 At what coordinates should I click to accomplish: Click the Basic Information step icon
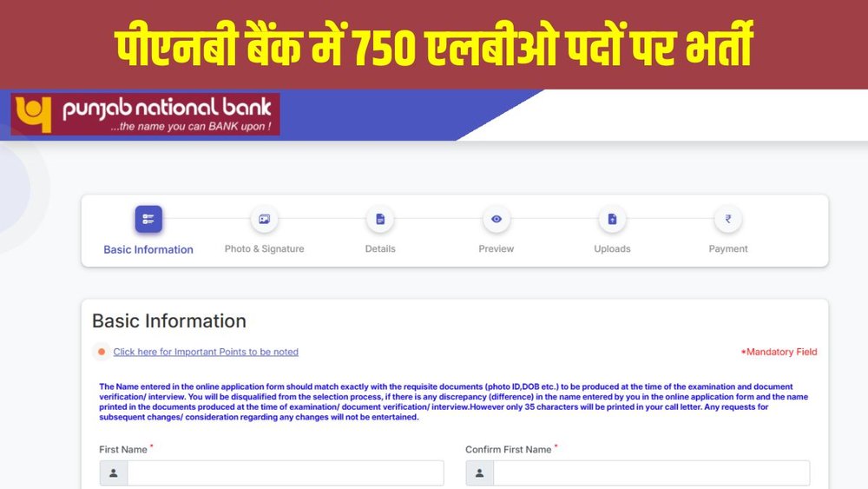point(148,219)
